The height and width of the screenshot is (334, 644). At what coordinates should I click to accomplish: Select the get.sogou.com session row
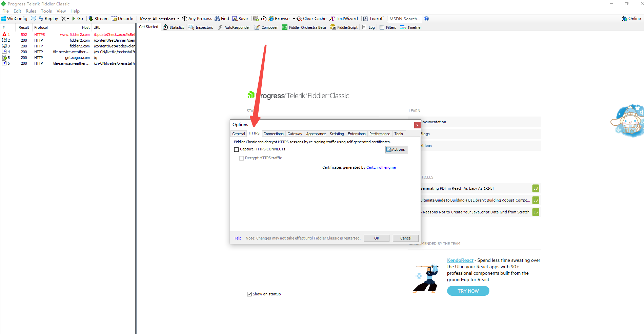click(x=68, y=58)
